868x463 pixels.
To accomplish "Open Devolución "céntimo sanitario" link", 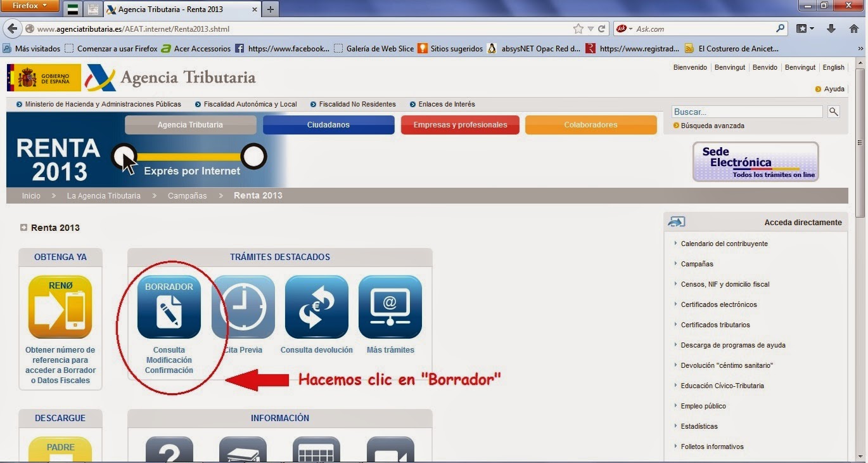I will [727, 365].
